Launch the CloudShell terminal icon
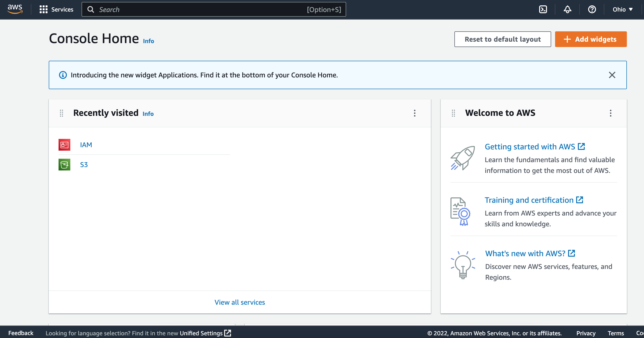Viewport: 644px width, 338px height. [543, 10]
